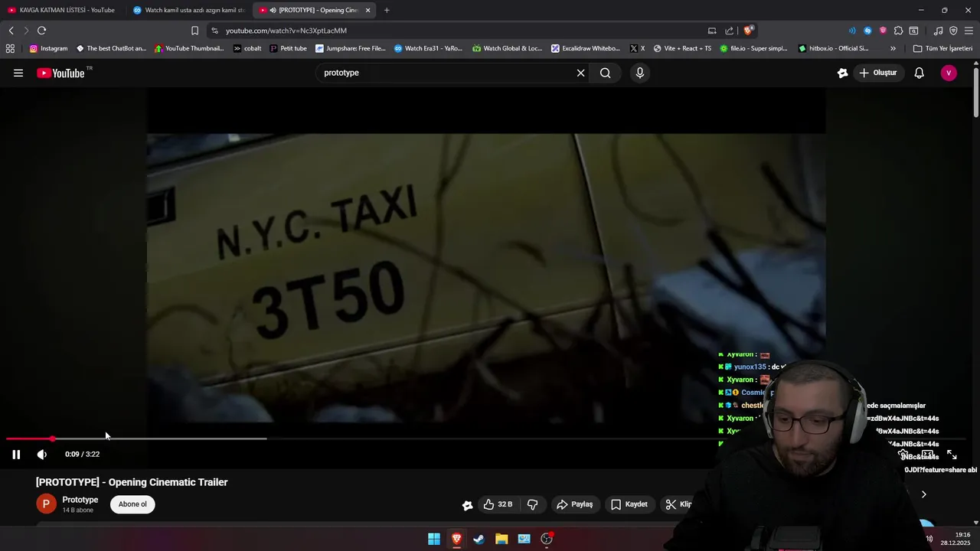Open the Instagram bookmark

48,48
